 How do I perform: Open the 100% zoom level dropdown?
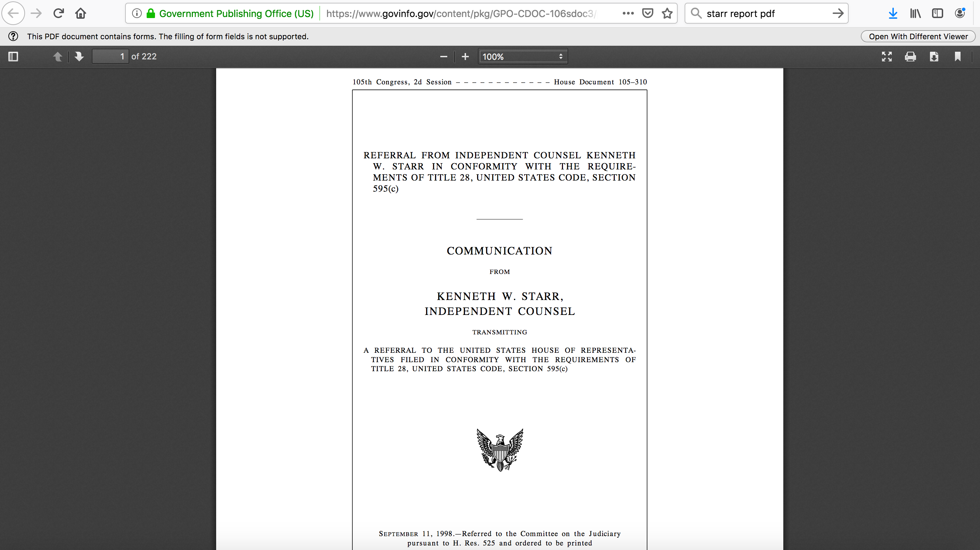tap(522, 57)
